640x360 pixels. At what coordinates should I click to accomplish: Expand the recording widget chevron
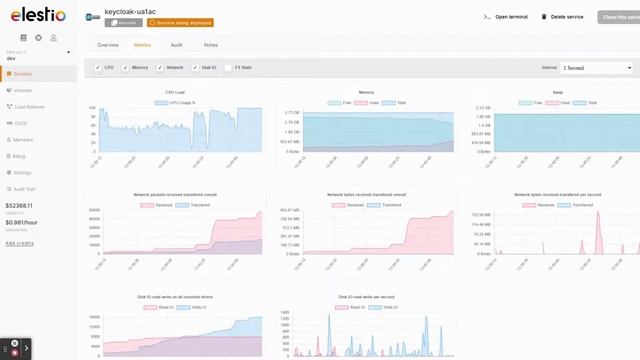point(26,349)
